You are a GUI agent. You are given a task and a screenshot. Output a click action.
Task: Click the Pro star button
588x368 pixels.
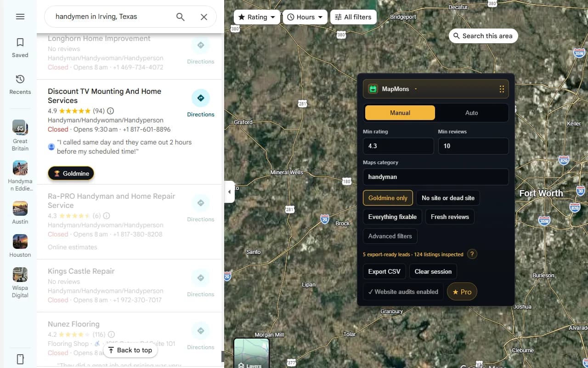point(462,292)
